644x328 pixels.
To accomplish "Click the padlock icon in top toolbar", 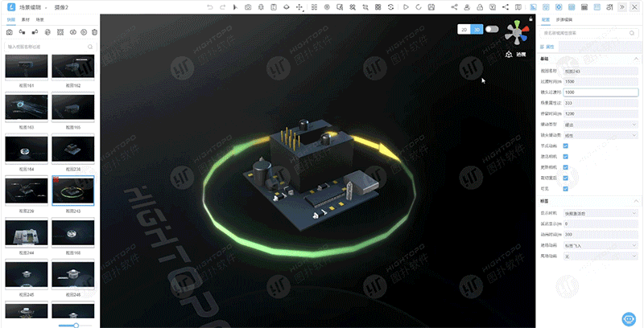I will tap(480, 7).
